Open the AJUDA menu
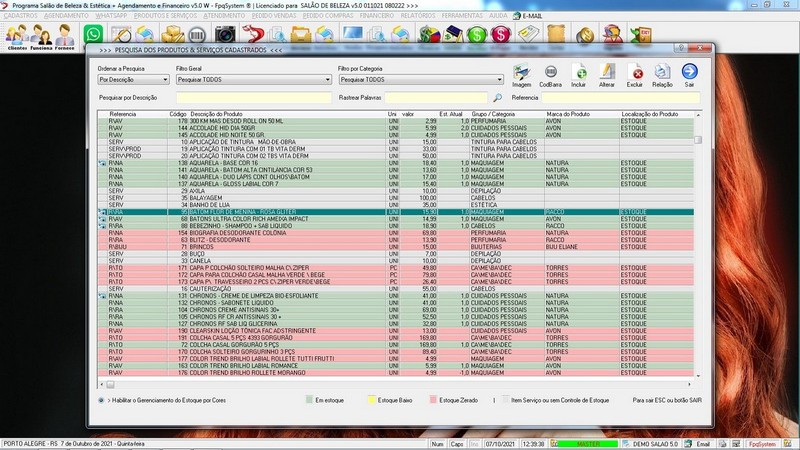Viewport: 800px width, 450px height. point(498,16)
